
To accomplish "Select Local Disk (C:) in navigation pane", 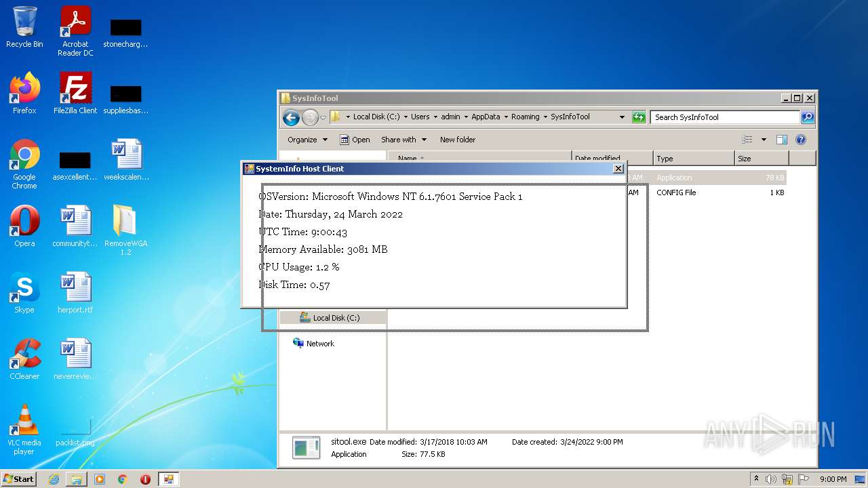I will point(336,318).
